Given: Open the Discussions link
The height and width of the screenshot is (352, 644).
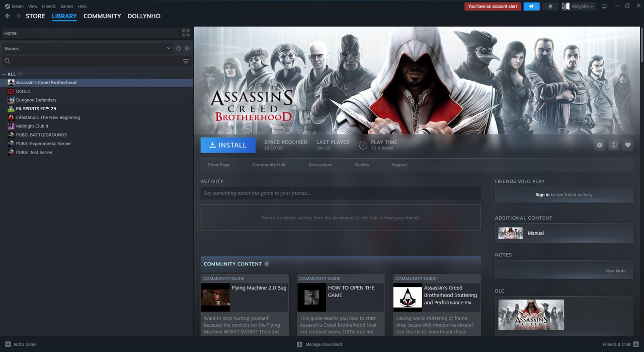Looking at the screenshot, I should (320, 165).
